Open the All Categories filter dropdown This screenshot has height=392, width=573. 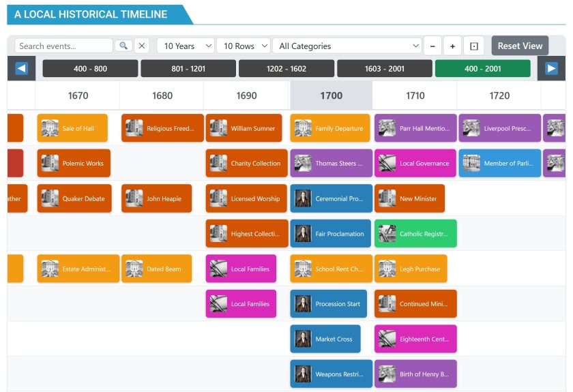point(347,46)
